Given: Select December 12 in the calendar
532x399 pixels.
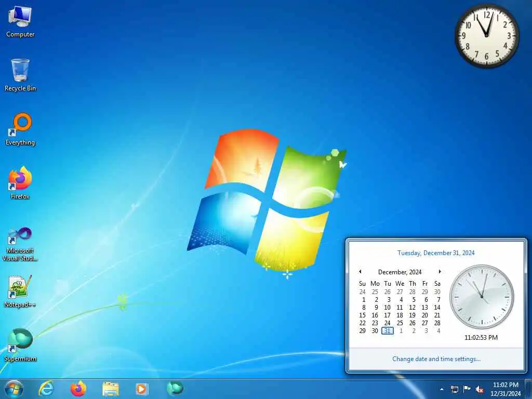Looking at the screenshot, I should [x=412, y=308].
